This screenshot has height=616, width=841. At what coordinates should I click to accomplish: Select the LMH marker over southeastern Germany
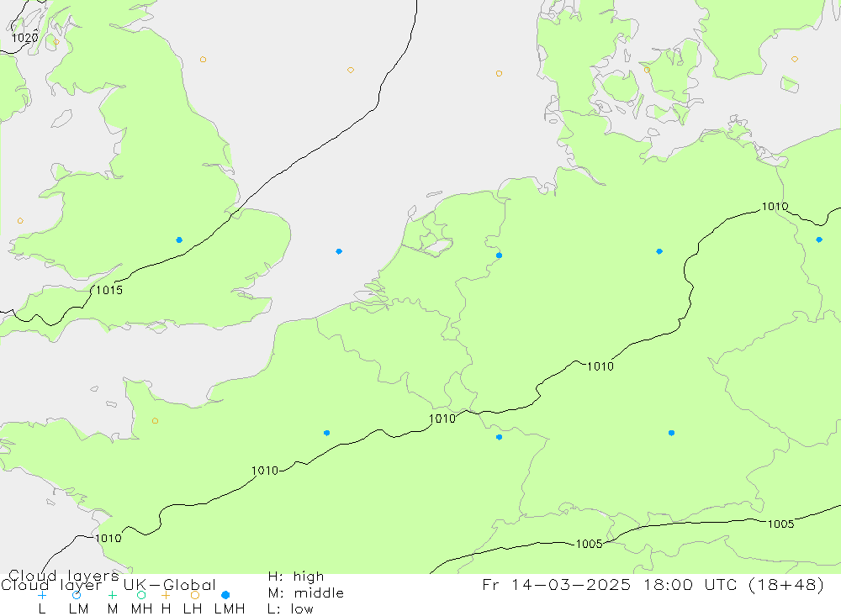click(x=671, y=433)
